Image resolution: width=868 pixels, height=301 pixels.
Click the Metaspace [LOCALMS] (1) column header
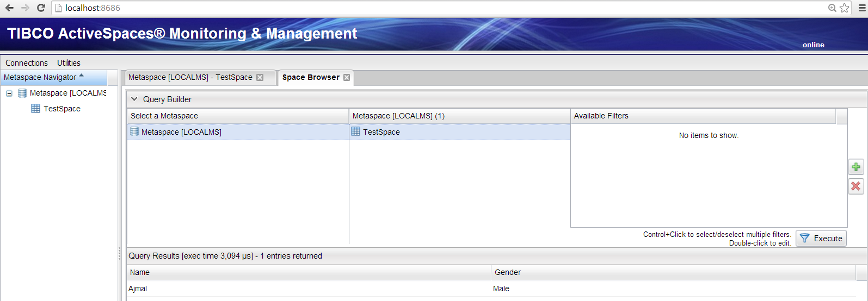[459, 116]
